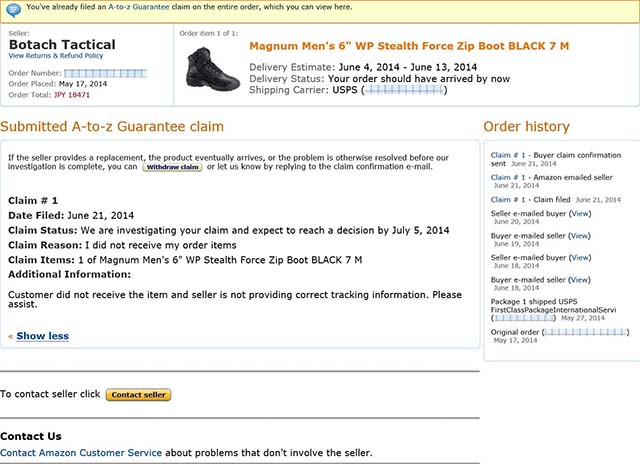Click Delivery Estimate June 4, 2014 - June 13, 2014
Screen dimensions: 640x464
363,67
